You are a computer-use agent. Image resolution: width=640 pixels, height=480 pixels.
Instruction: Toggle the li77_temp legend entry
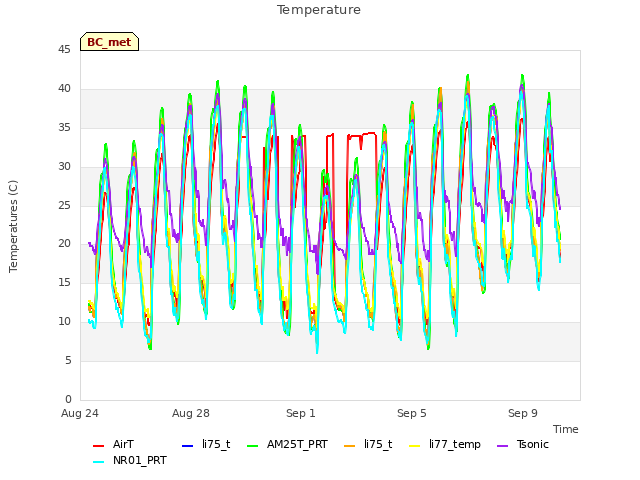tap(445, 444)
